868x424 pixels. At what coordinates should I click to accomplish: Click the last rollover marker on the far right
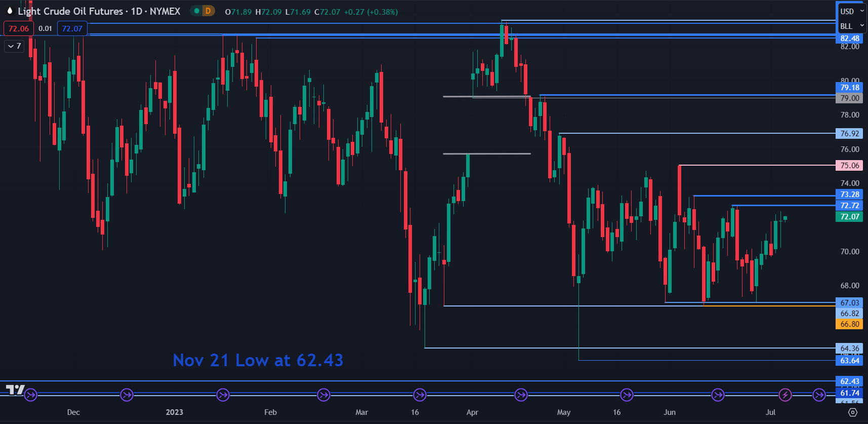coord(819,395)
